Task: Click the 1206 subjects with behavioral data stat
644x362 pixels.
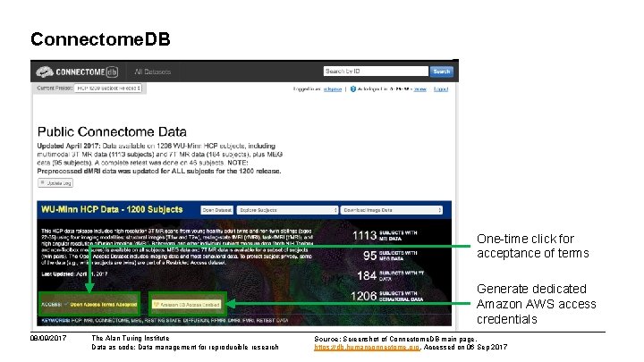Action: [x=386, y=296]
